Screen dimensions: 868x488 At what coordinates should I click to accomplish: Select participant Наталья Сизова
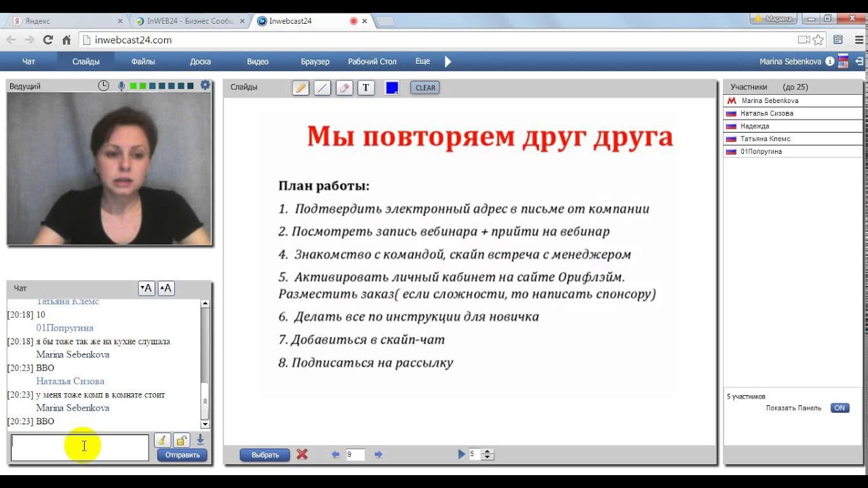[x=793, y=114]
